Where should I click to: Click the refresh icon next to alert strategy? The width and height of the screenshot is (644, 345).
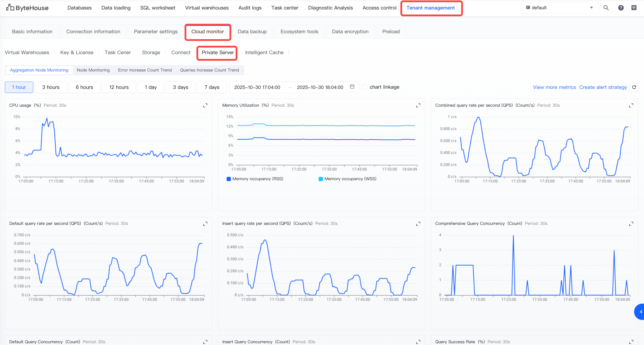tap(634, 87)
